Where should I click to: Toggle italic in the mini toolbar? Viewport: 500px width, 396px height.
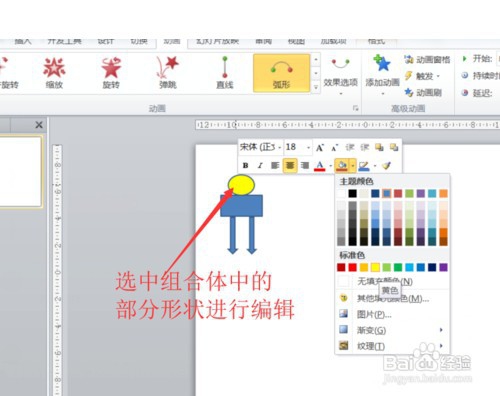click(x=260, y=166)
